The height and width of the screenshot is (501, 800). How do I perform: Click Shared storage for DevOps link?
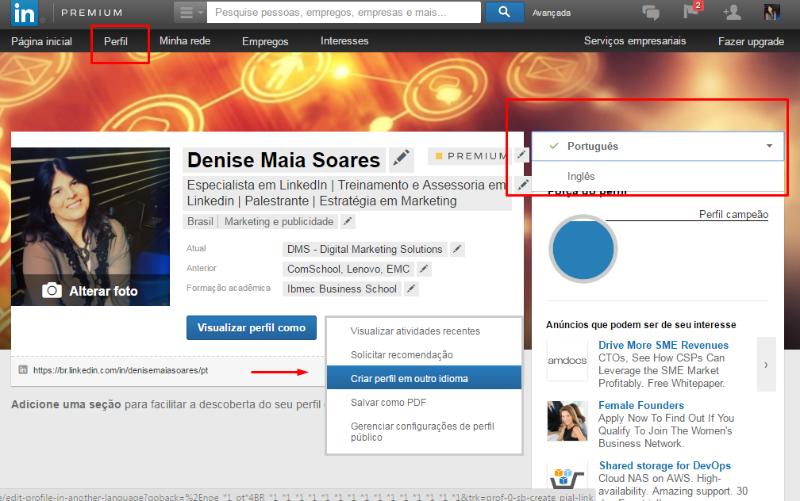[665, 465]
